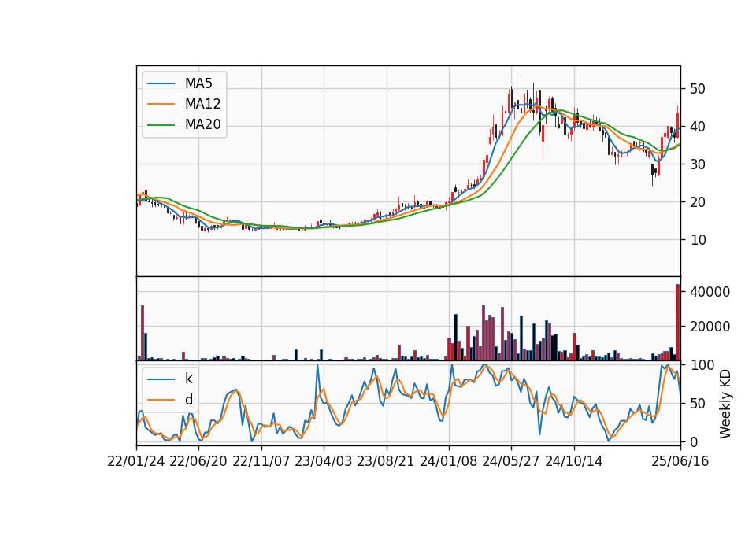This screenshot has height=543, width=756.
Task: Click the orange MA12 legend line sample
Action: point(161,104)
